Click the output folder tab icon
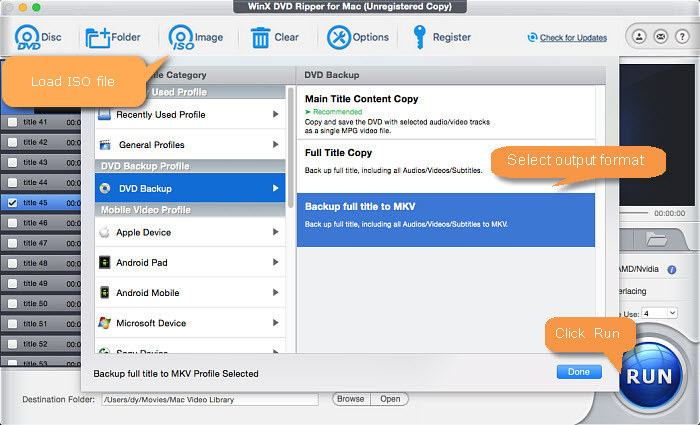The height and width of the screenshot is (425, 700). (x=656, y=240)
